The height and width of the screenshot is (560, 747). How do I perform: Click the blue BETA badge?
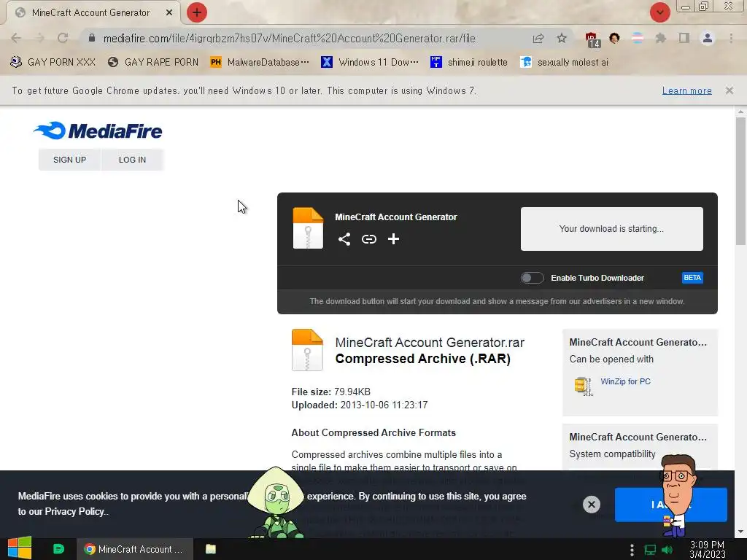click(692, 278)
